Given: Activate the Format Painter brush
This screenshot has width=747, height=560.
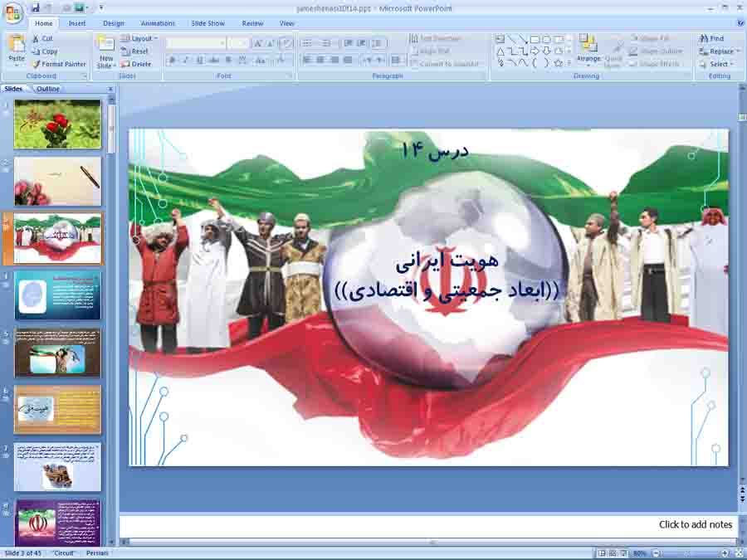Looking at the screenshot, I should pos(60,64).
